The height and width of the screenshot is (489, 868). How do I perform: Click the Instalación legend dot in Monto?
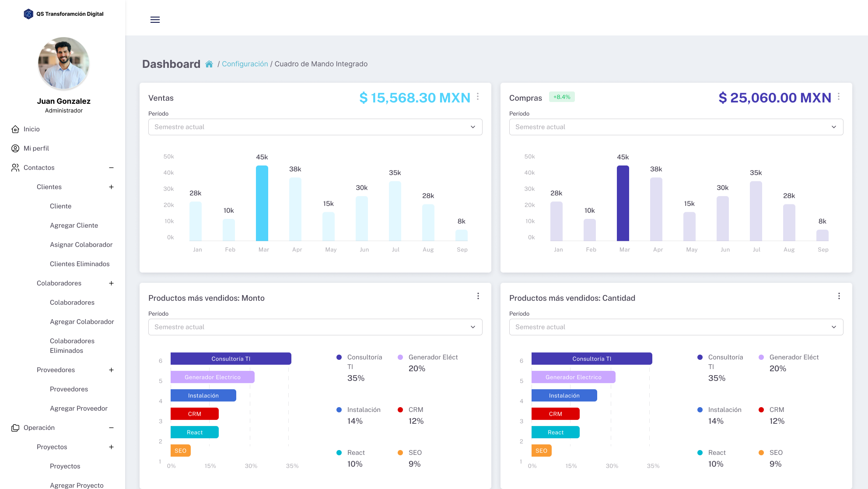[339, 410]
